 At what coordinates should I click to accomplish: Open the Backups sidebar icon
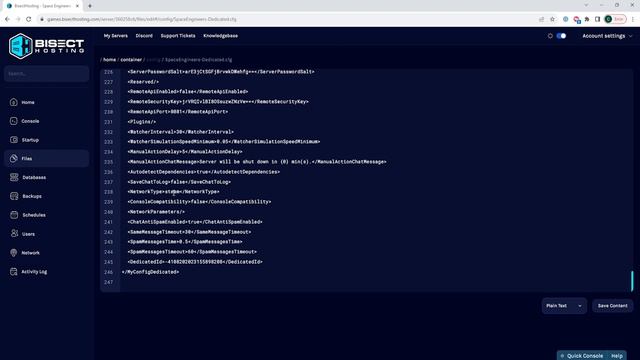(14, 196)
